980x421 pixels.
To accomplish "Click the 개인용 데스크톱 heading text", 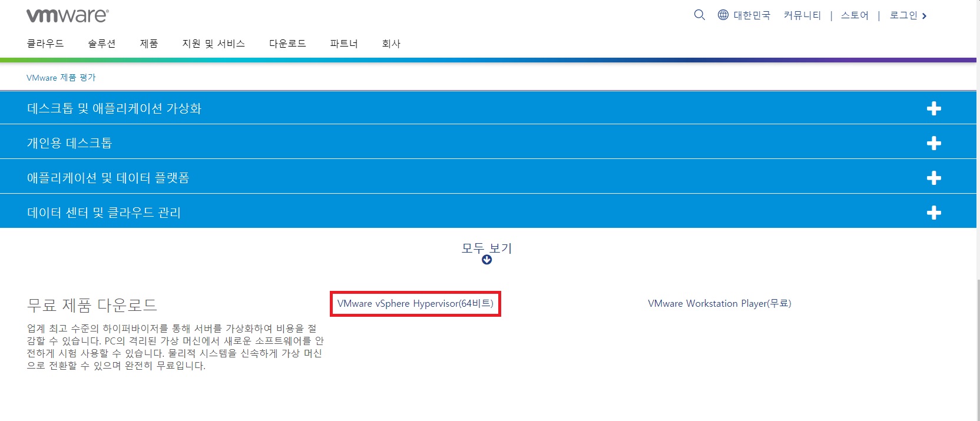I will pyautogui.click(x=69, y=143).
